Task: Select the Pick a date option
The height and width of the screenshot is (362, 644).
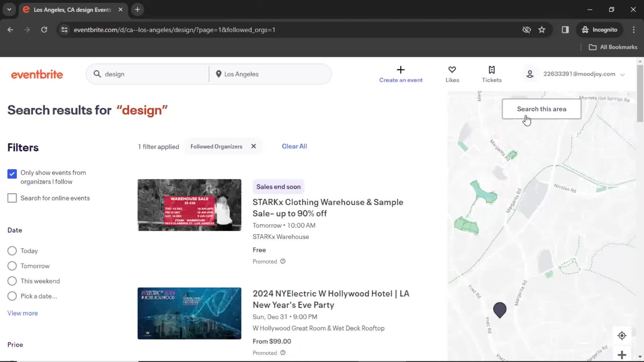Action: pos(12,296)
